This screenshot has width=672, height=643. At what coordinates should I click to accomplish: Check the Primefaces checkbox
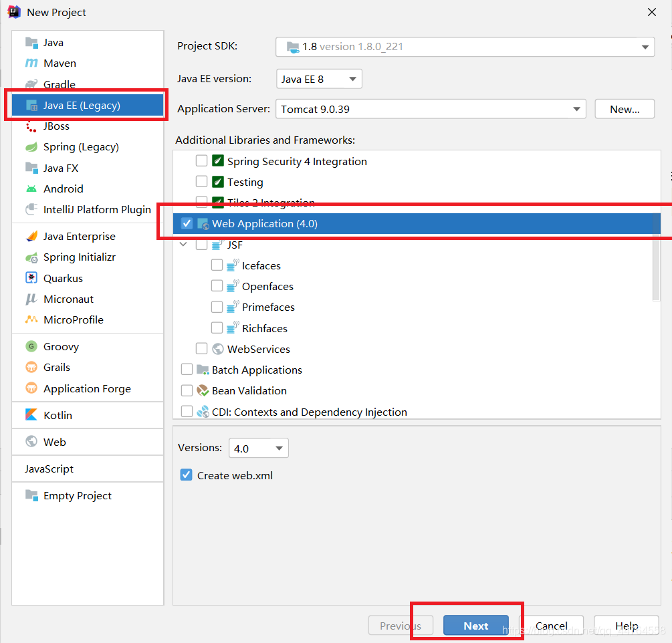pyautogui.click(x=217, y=307)
